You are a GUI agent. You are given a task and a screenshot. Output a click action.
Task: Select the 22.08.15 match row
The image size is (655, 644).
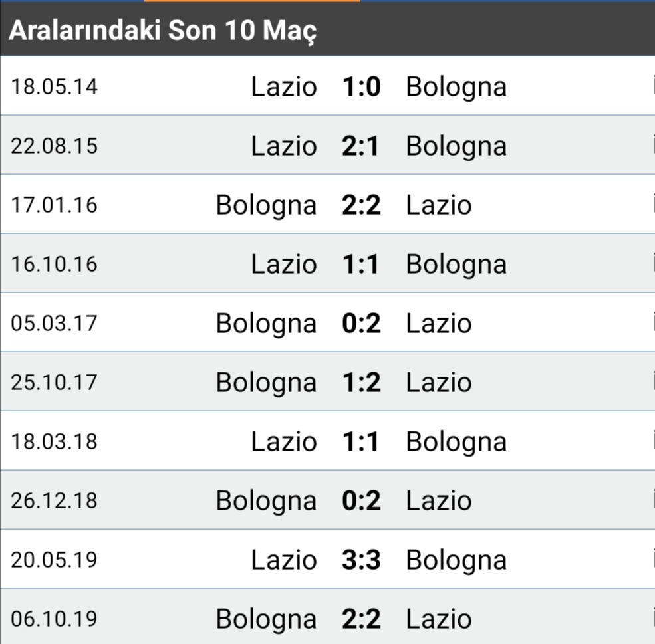pos(327,145)
